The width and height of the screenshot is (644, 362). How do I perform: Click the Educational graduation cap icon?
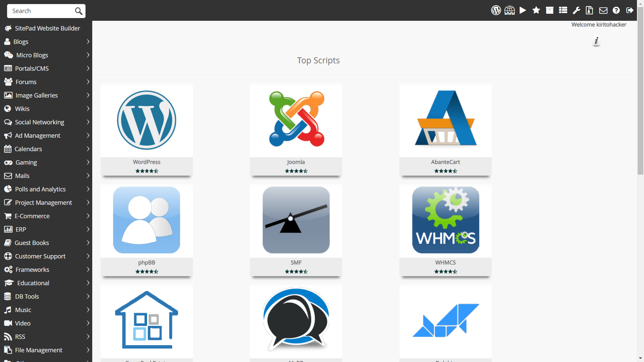pos(9,283)
